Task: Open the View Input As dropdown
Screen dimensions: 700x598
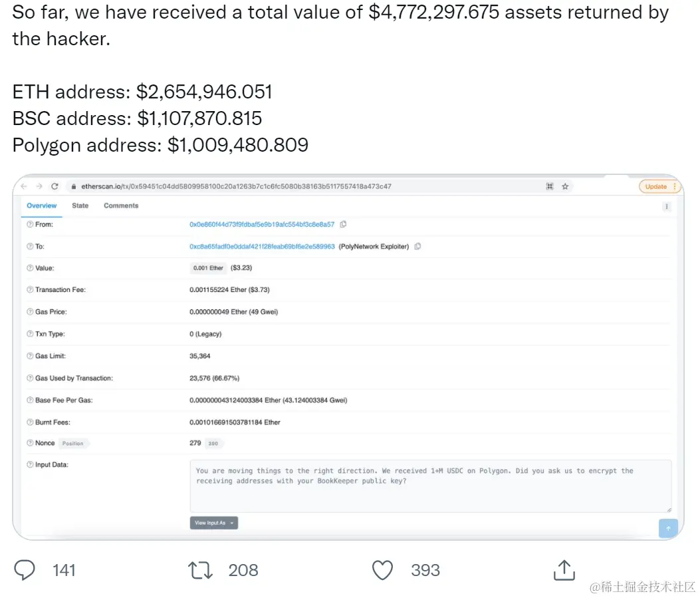Action: tap(213, 523)
